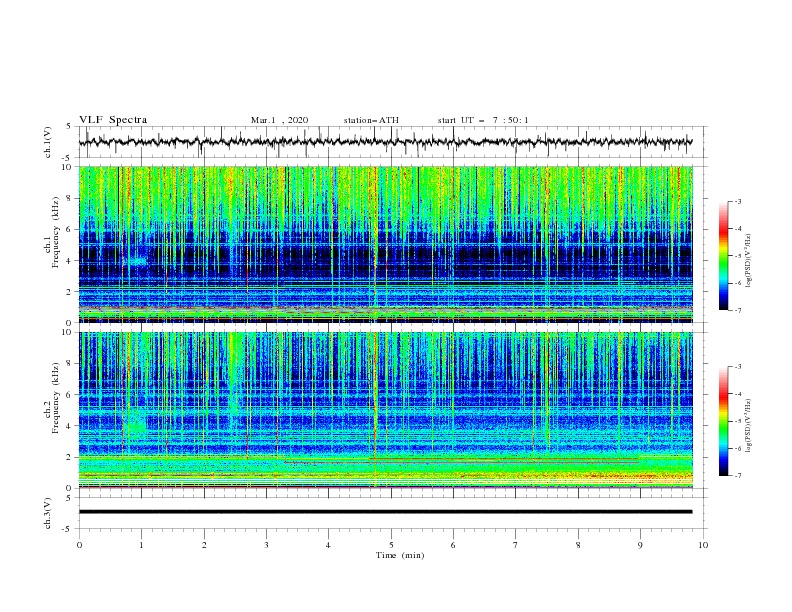The height and width of the screenshot is (612, 792).
Task: Click the ch.1 "Frequency (kHz)" axis label
Action: [56, 232]
